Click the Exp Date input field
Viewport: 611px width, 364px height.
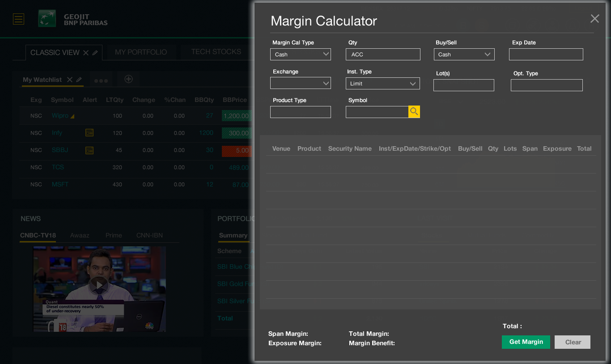tap(546, 55)
